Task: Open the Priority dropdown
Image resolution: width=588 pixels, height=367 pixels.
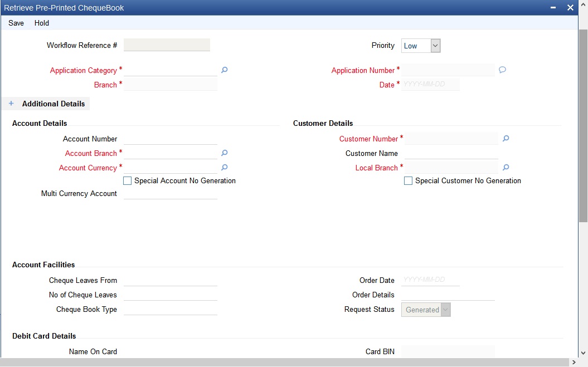Action: (421, 46)
